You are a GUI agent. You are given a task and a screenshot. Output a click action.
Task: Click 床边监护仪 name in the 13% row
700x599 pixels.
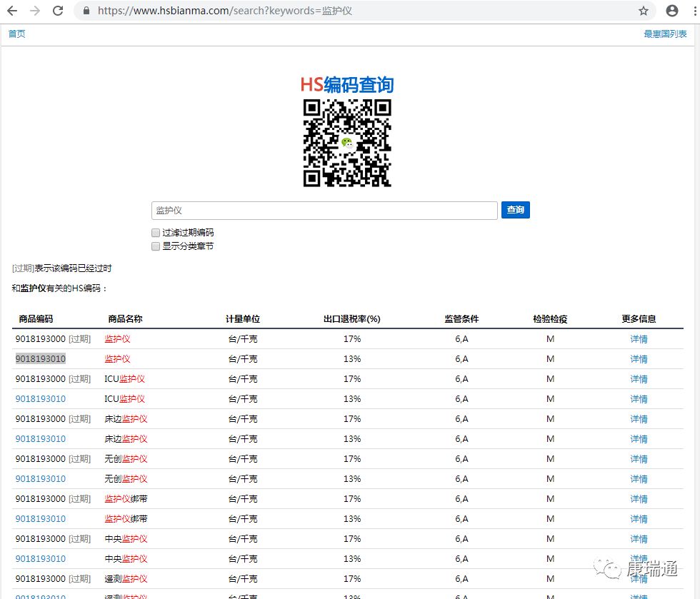(126, 439)
